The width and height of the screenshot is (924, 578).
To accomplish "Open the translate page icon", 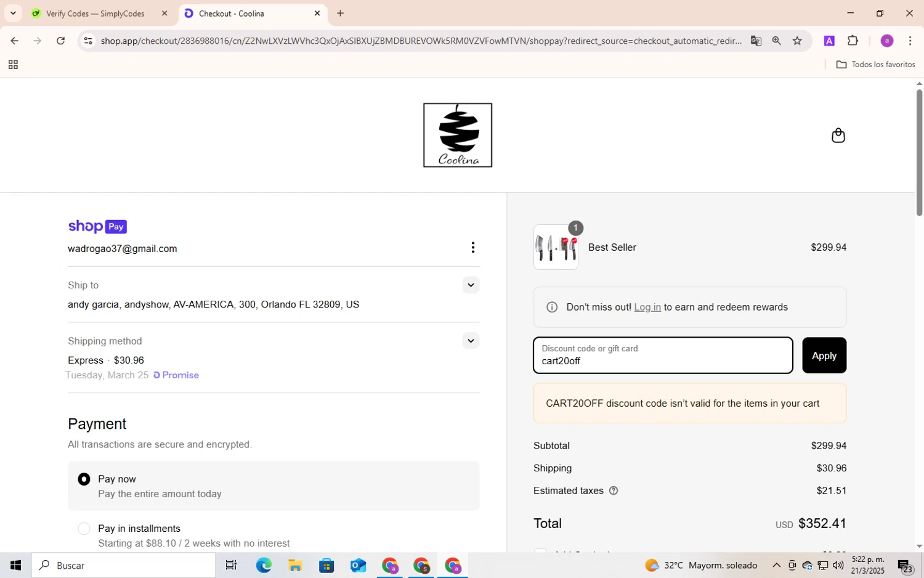I will click(756, 41).
